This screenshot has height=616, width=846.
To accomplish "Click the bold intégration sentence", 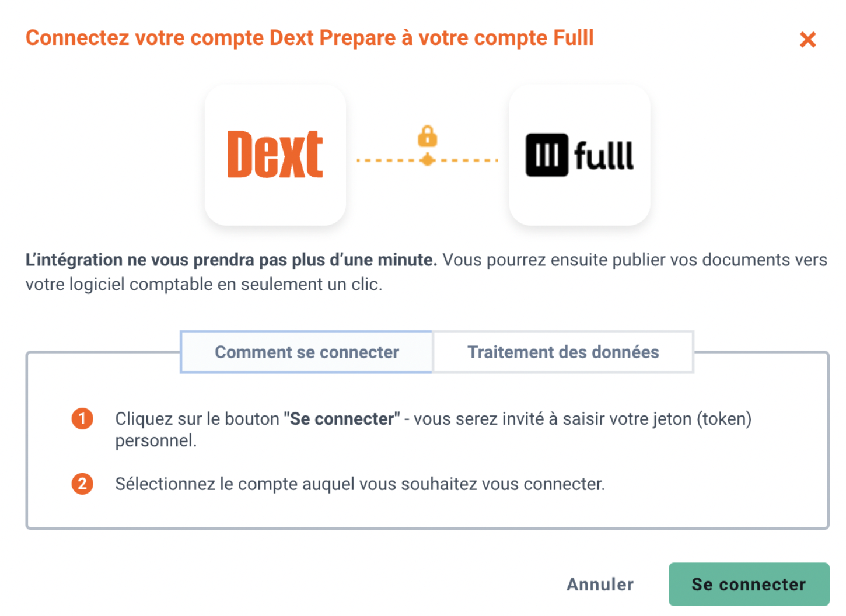I will point(231,260).
